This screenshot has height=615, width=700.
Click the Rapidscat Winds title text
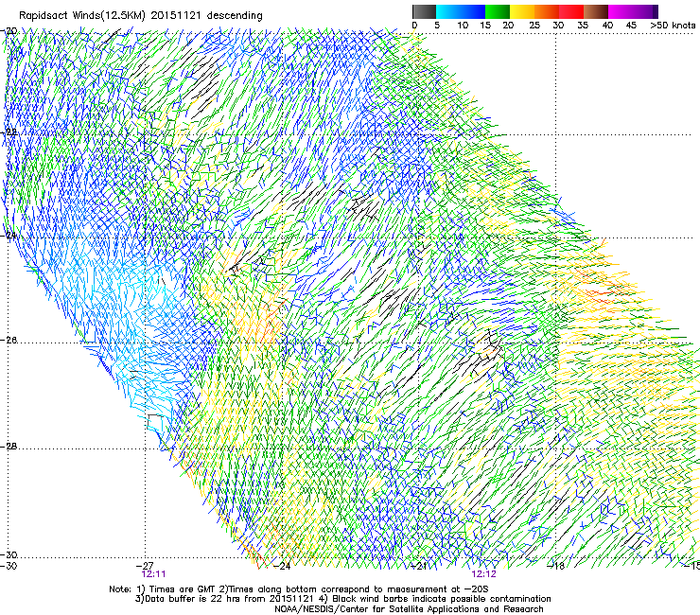pyautogui.click(x=141, y=15)
